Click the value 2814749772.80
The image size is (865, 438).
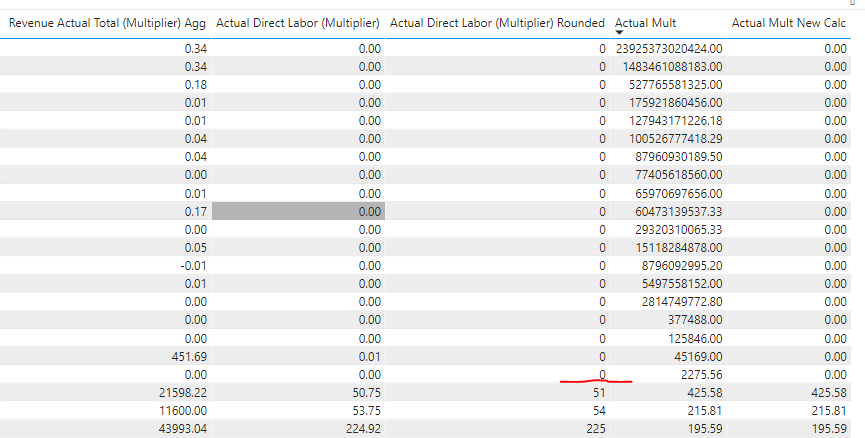[x=682, y=302]
